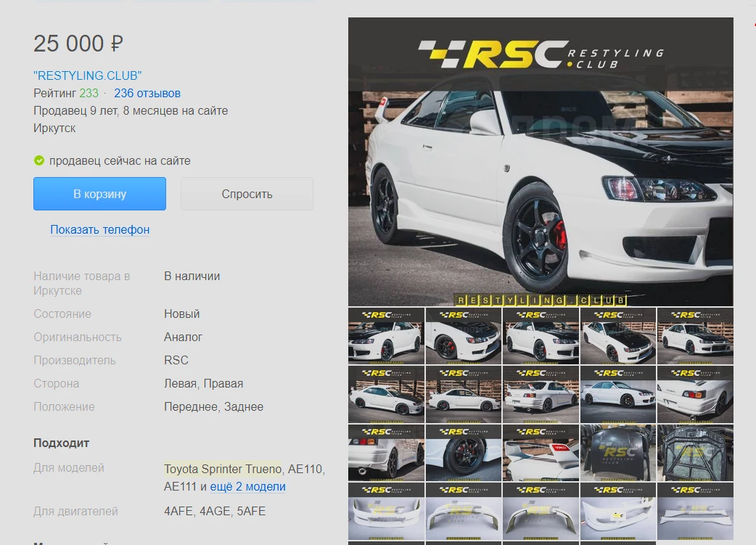Select second thumbnail in first row, front wheel close-up
The height and width of the screenshot is (545, 756).
(x=464, y=336)
